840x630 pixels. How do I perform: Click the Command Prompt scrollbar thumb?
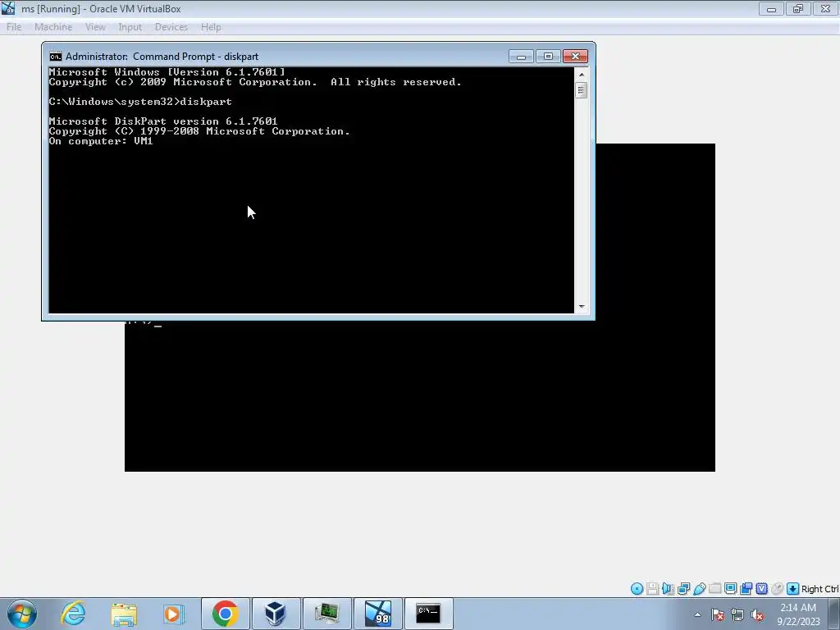[582, 90]
